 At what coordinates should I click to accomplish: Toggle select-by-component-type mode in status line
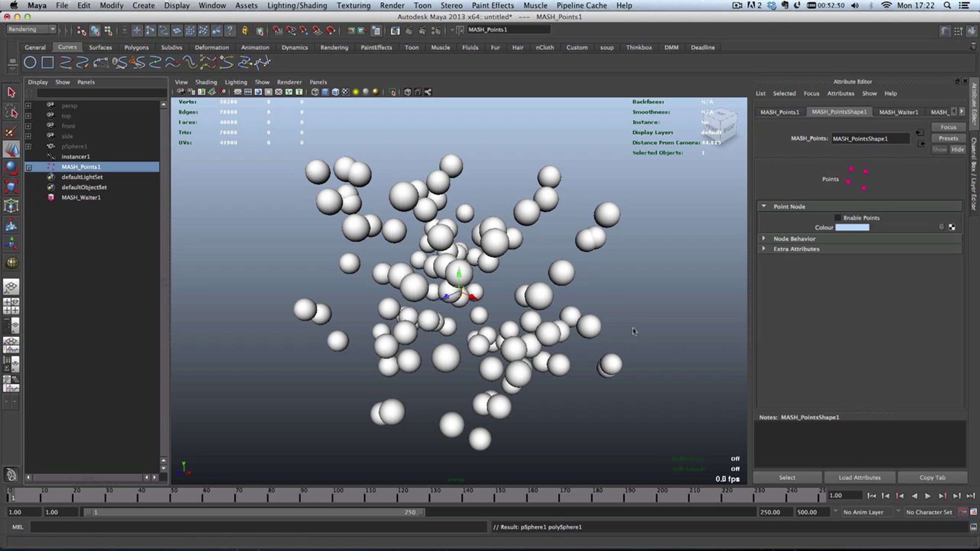pos(108,30)
